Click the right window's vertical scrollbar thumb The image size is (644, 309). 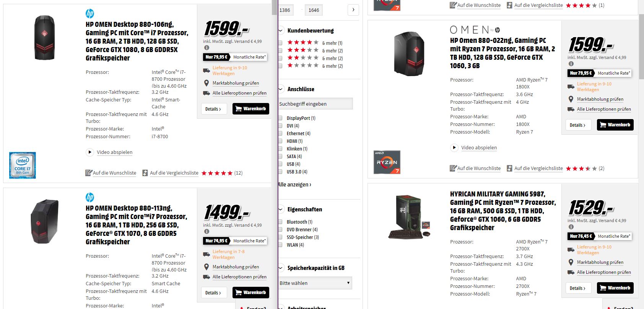(641, 47)
